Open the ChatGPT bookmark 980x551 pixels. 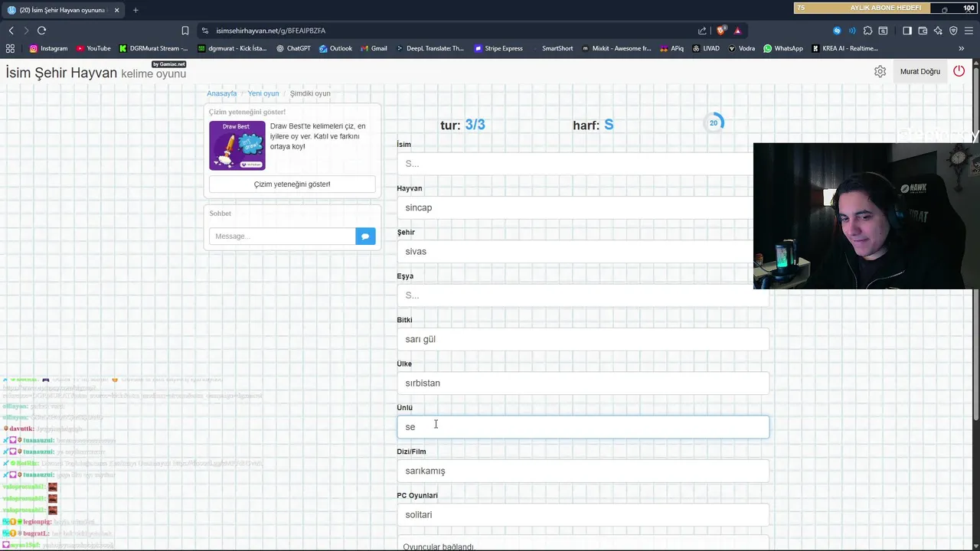pos(293,48)
